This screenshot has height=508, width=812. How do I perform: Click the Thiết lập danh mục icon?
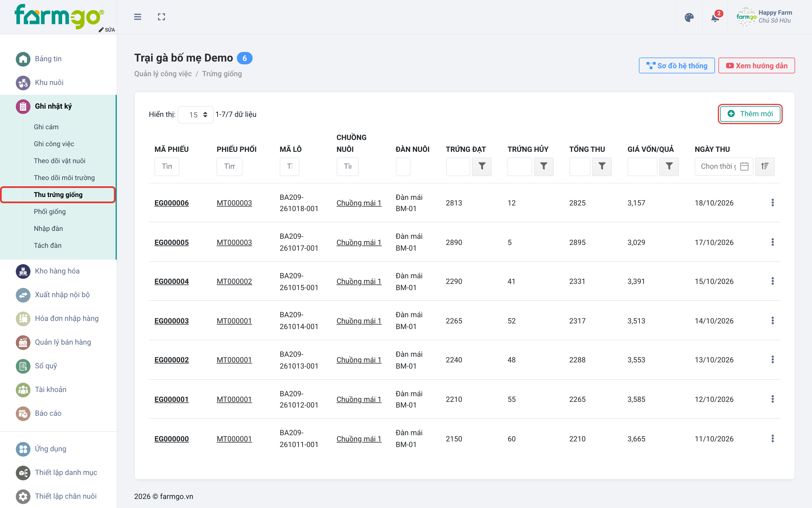[x=23, y=472]
